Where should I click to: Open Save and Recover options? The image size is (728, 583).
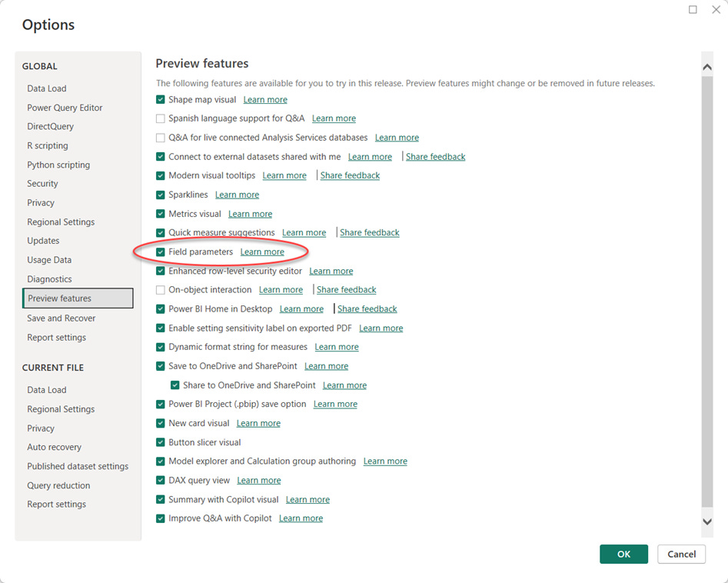[x=61, y=318]
